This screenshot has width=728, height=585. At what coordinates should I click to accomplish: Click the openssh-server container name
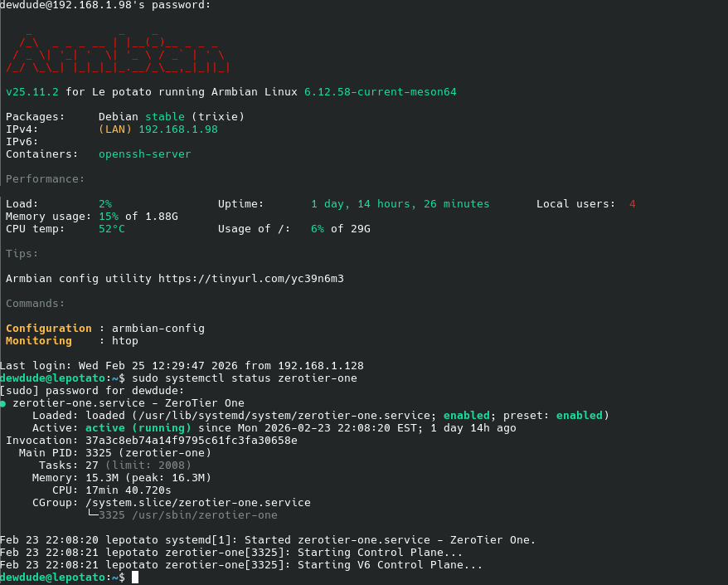point(144,154)
